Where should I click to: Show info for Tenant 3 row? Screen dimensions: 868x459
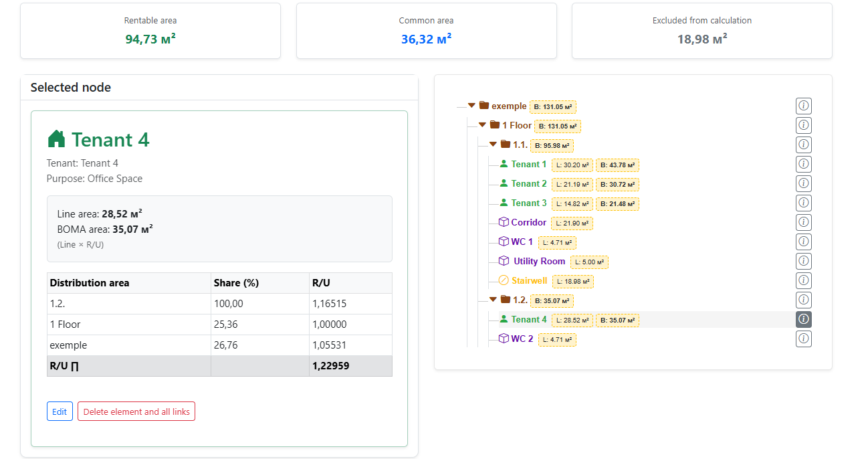click(804, 203)
